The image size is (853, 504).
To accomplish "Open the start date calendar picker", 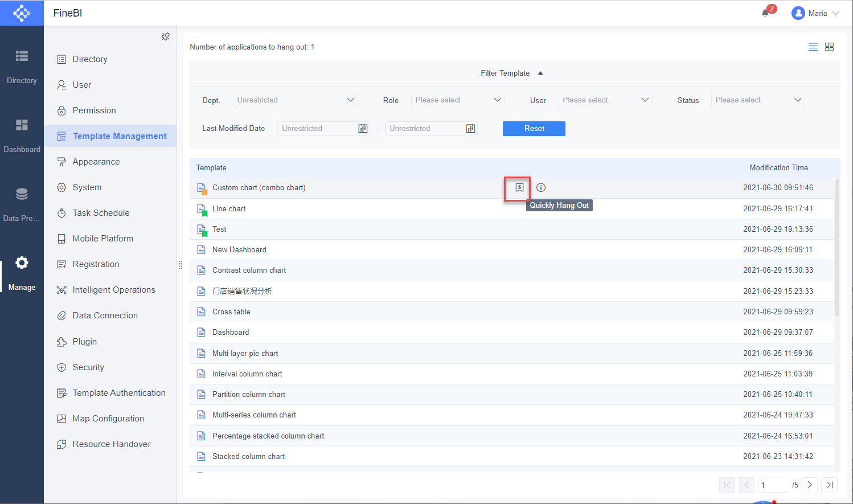I will coord(363,128).
